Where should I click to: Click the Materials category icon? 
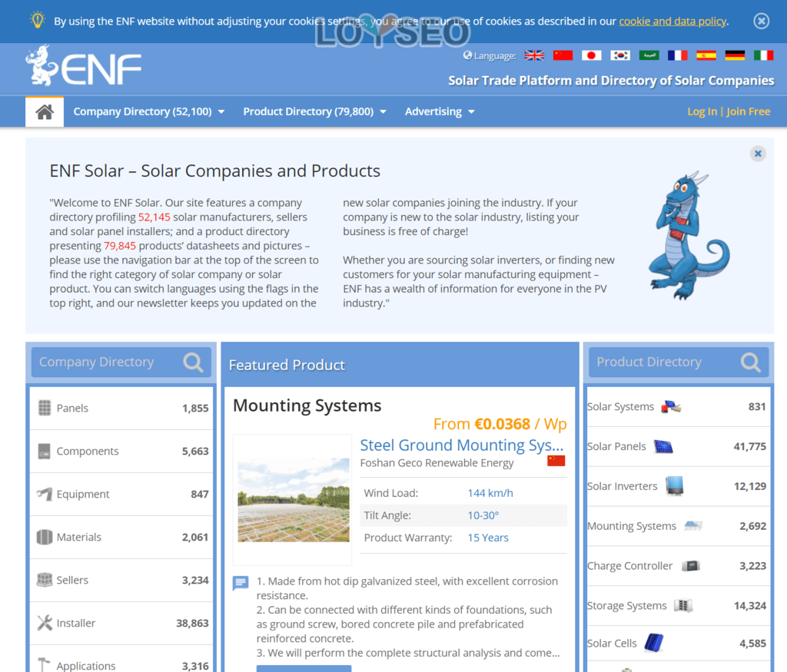pyautogui.click(x=44, y=537)
